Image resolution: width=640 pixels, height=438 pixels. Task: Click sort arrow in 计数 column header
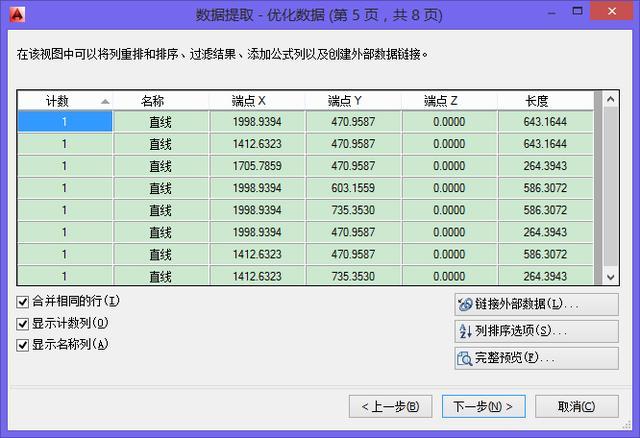click(x=105, y=101)
